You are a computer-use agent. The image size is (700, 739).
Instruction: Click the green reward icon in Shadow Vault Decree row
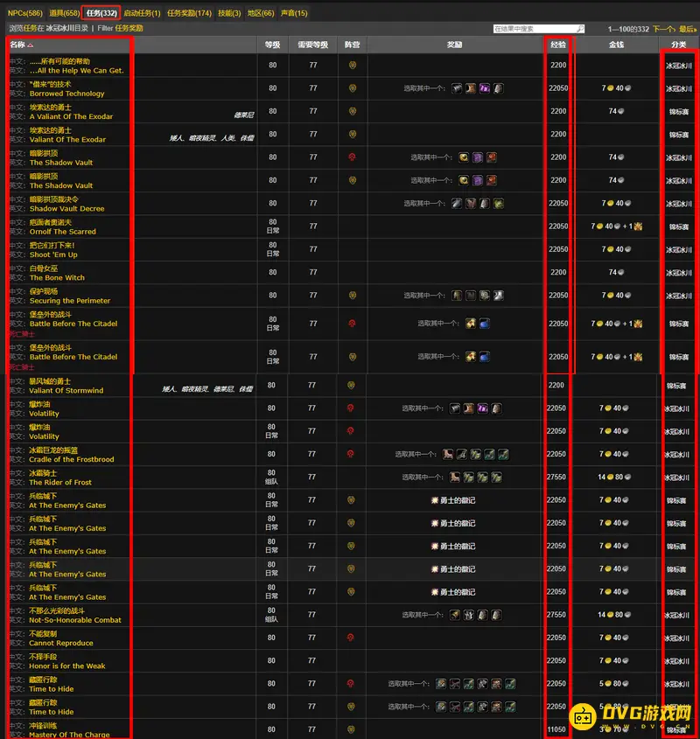499,203
